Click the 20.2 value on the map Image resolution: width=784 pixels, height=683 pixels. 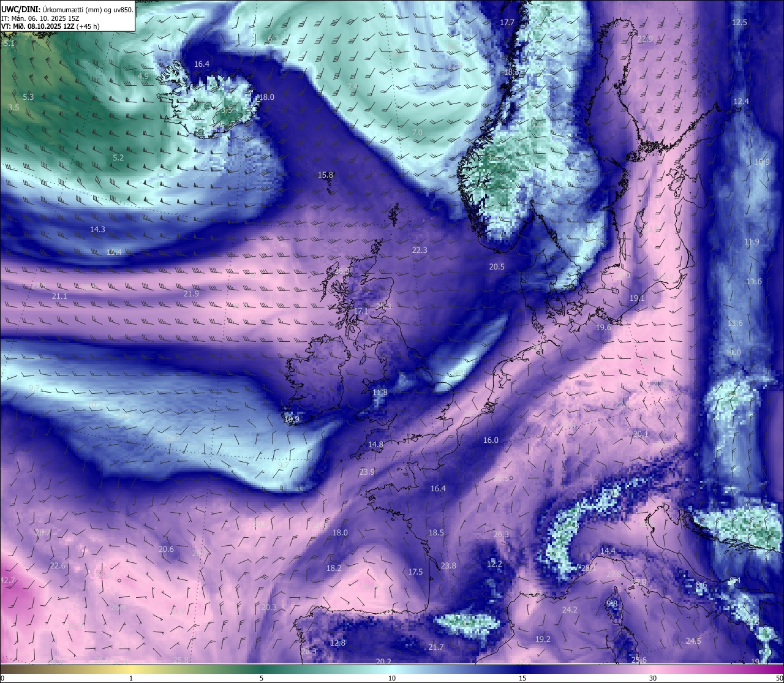[x=383, y=662]
